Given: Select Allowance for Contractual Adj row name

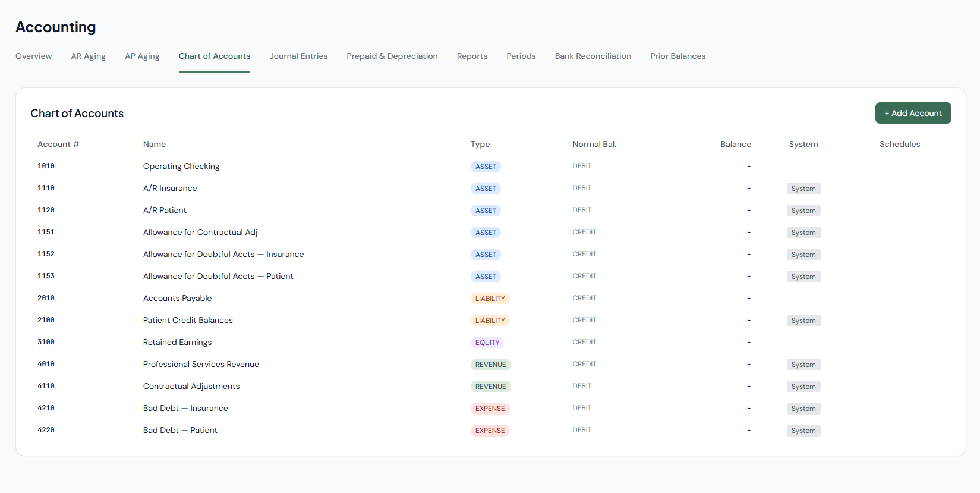Looking at the screenshot, I should (x=200, y=232).
